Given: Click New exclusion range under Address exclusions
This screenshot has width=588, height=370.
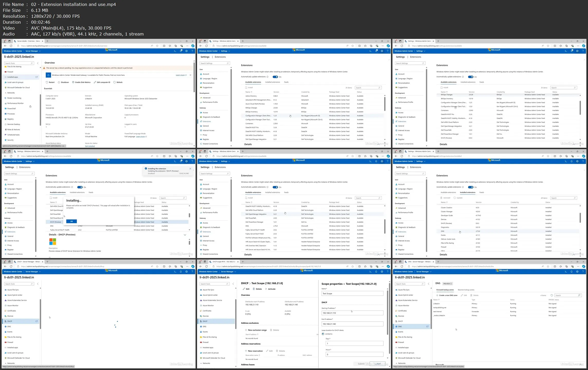Looking at the screenshot, I should click(x=256, y=330).
